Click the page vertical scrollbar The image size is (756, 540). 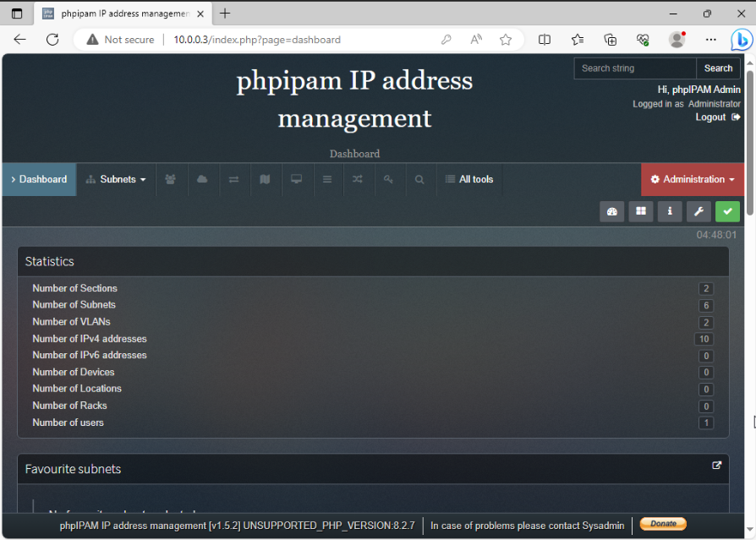tap(750, 143)
